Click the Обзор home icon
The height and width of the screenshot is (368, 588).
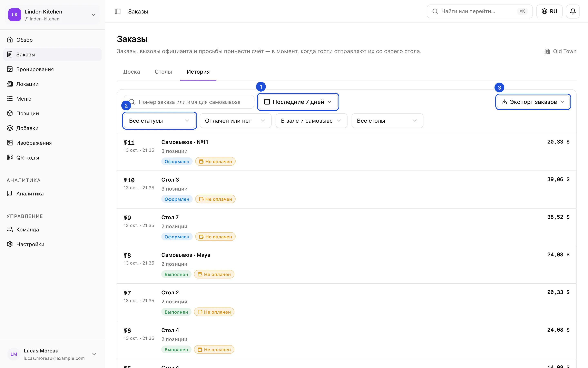(10, 40)
